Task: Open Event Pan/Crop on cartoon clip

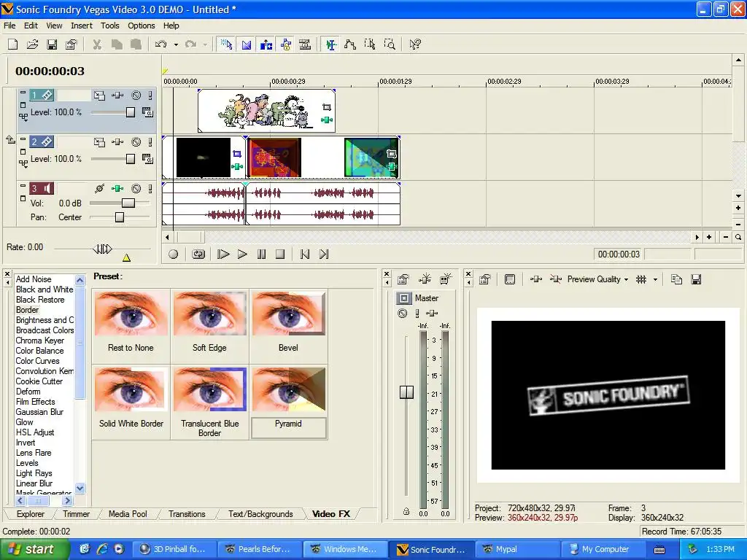Action: tap(327, 107)
